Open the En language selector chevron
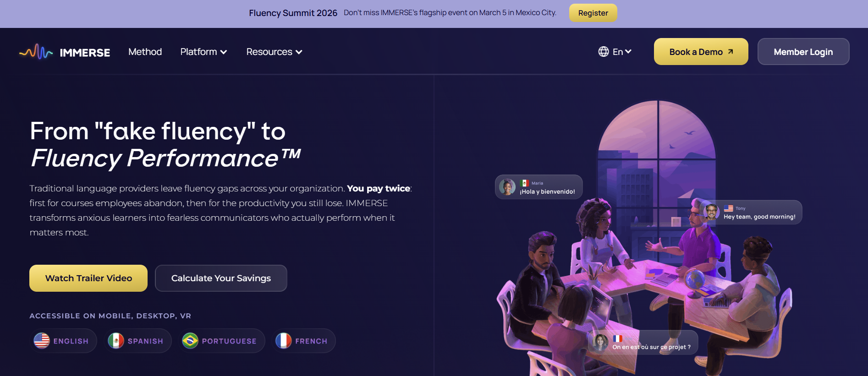The width and height of the screenshot is (868, 376). [x=628, y=52]
